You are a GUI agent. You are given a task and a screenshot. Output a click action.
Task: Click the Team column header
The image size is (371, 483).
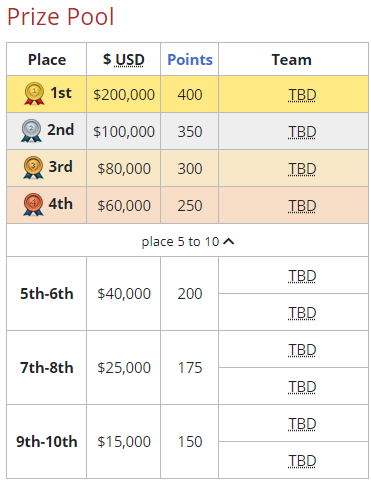[293, 59]
